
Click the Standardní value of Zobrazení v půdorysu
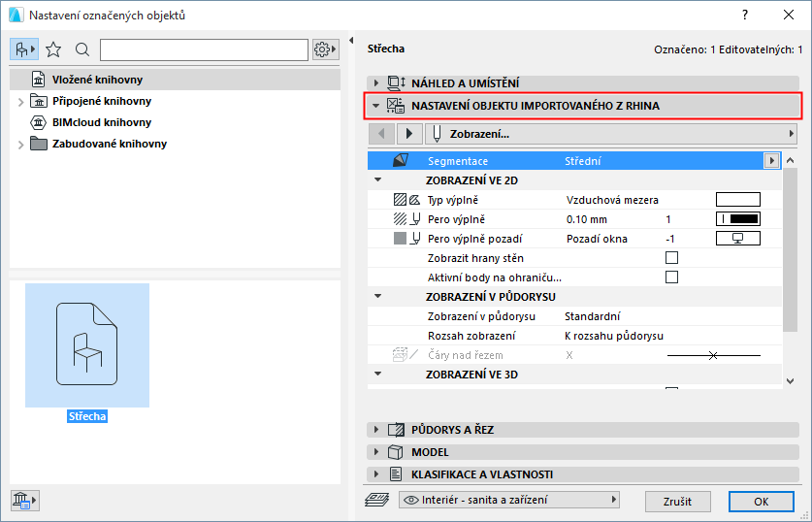point(592,316)
